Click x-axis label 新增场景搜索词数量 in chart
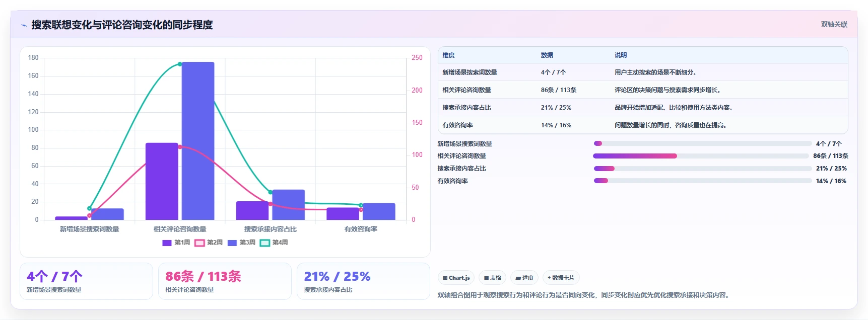 tap(90, 229)
